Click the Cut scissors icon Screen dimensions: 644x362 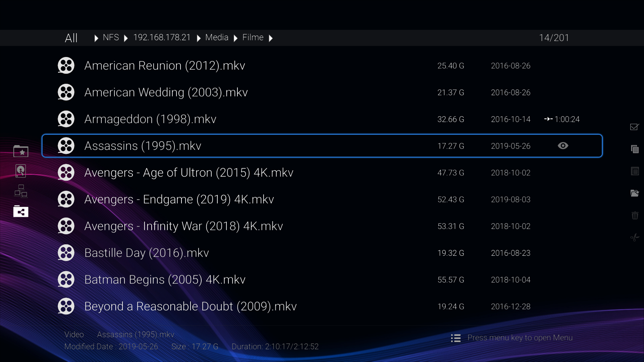(635, 237)
